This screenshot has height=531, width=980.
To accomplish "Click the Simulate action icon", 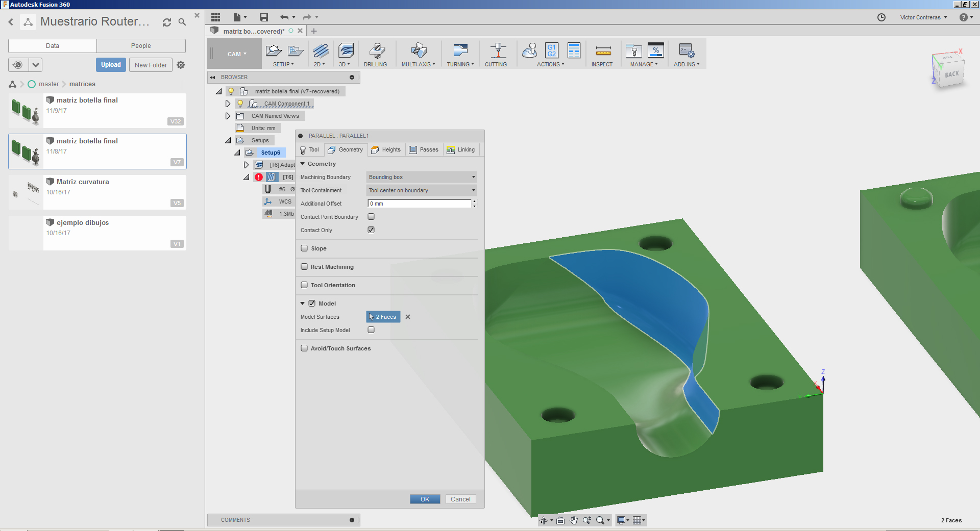I will click(x=530, y=50).
